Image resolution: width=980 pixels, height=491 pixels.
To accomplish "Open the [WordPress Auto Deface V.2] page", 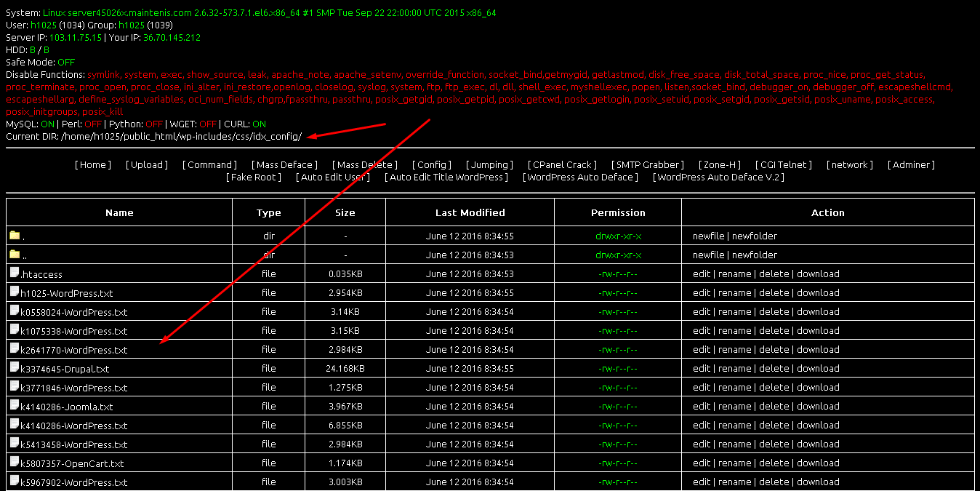I will coord(718,177).
